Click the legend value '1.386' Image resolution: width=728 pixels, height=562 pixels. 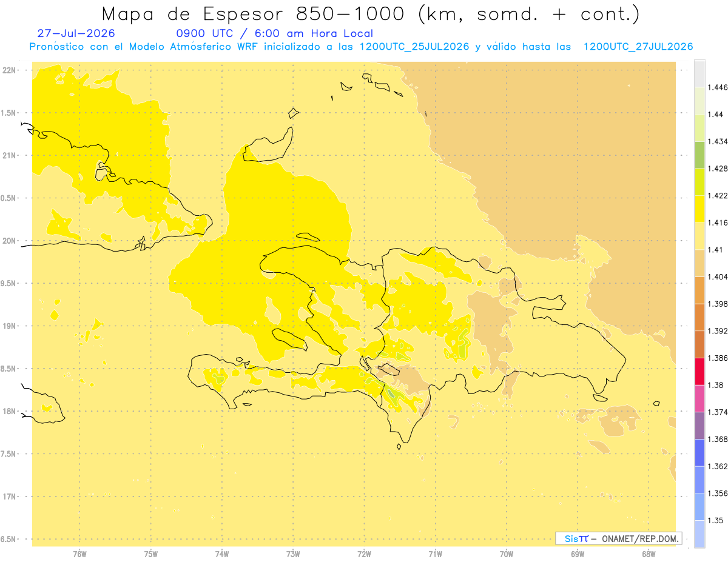[718, 358]
